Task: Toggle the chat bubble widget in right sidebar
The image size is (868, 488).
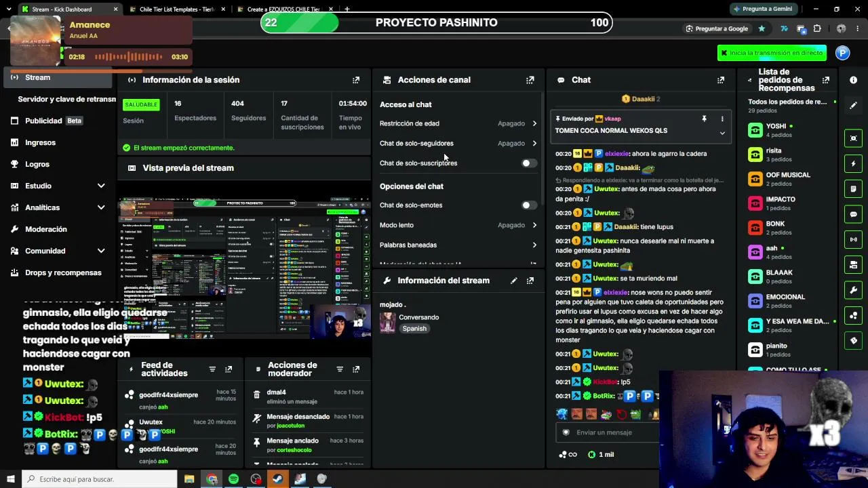Action: (x=854, y=214)
